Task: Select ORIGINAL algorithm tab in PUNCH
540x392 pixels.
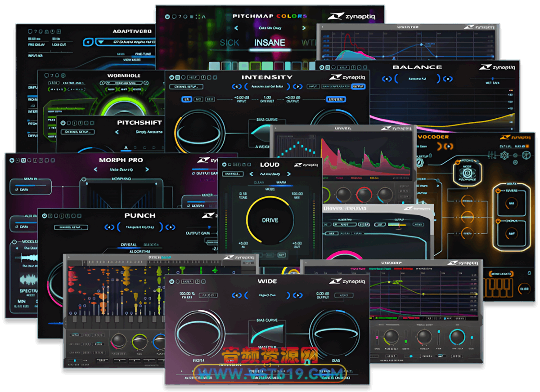Action: coord(128,245)
